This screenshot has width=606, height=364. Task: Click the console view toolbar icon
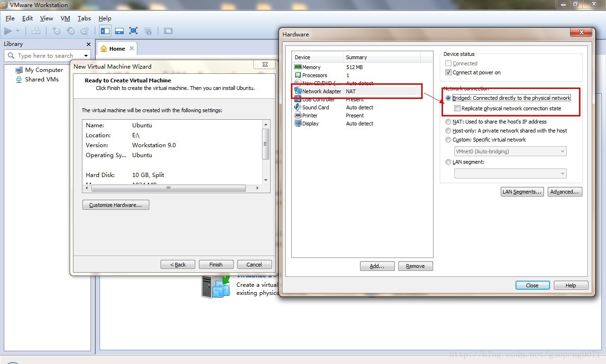(168, 31)
